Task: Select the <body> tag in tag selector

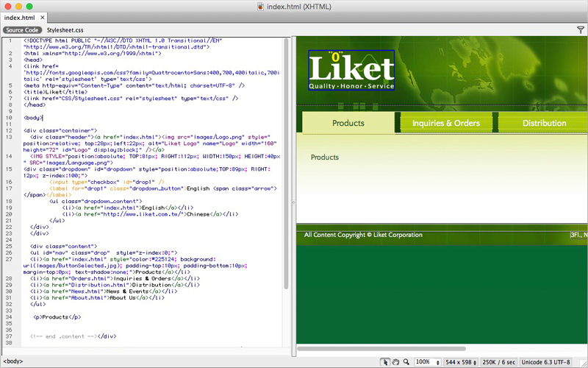Action: (13, 362)
